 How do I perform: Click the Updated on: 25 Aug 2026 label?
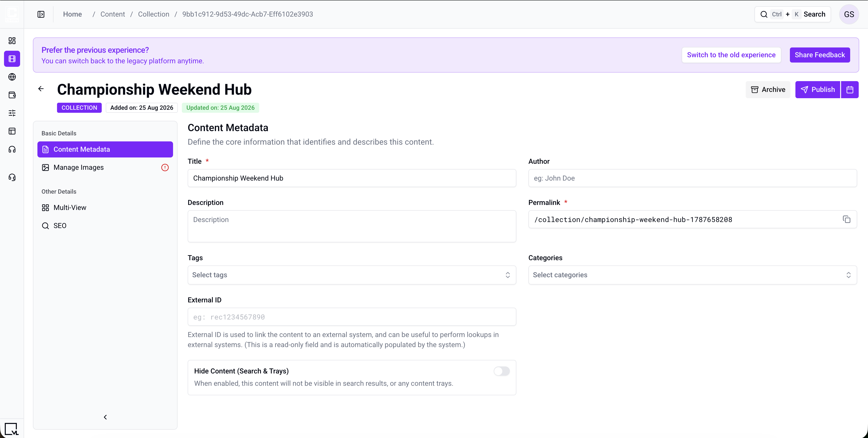point(220,108)
